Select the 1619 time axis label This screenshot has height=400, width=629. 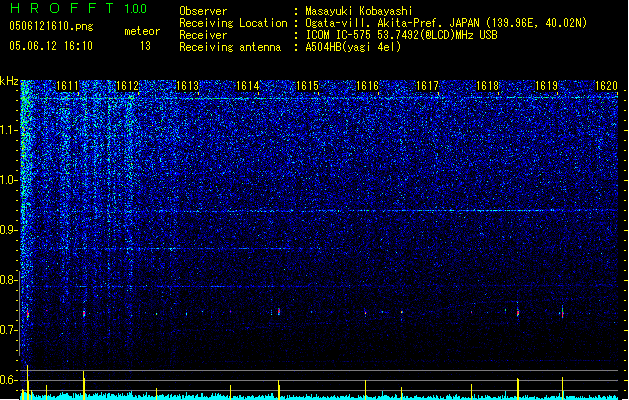coord(547,86)
